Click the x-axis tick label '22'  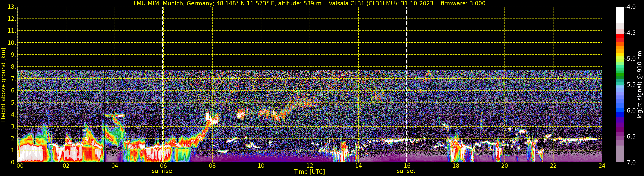[x=553, y=166]
